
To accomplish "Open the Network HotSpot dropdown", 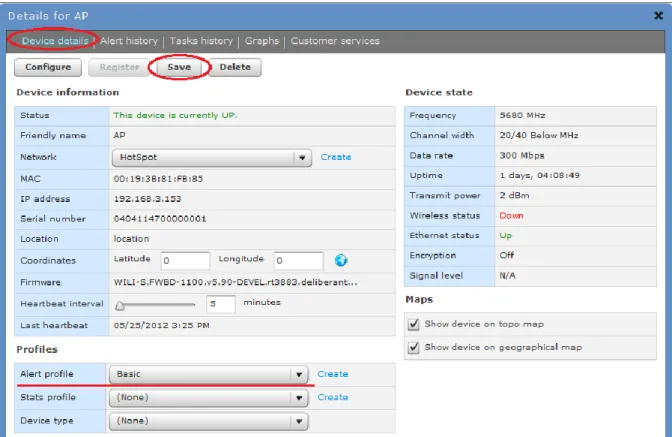I will [212, 157].
